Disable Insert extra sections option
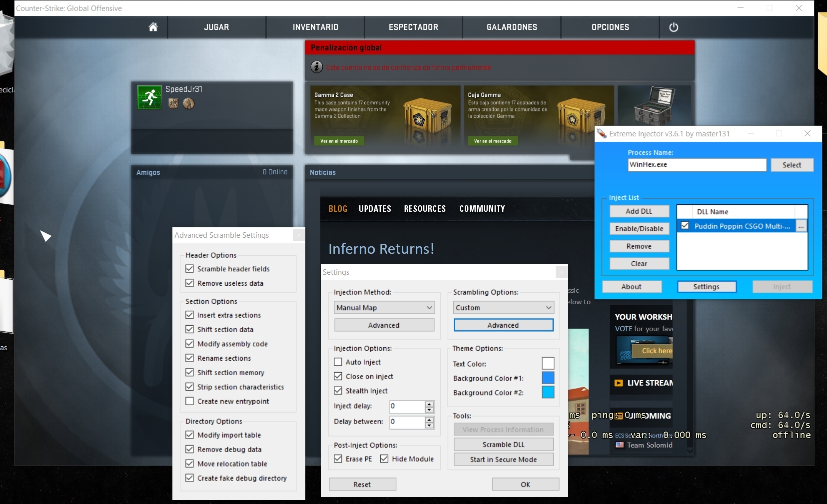 point(189,315)
